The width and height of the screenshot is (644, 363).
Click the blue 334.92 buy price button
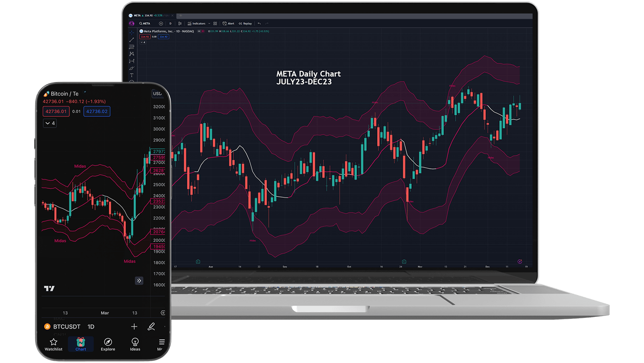[163, 37]
